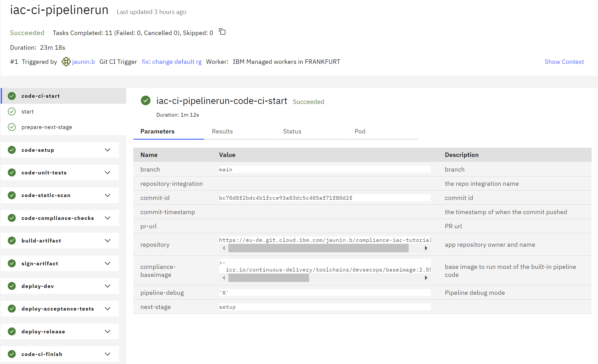The image size is (598, 364).
Task: Click the jaunin.b avatar icon
Action: 66,62
